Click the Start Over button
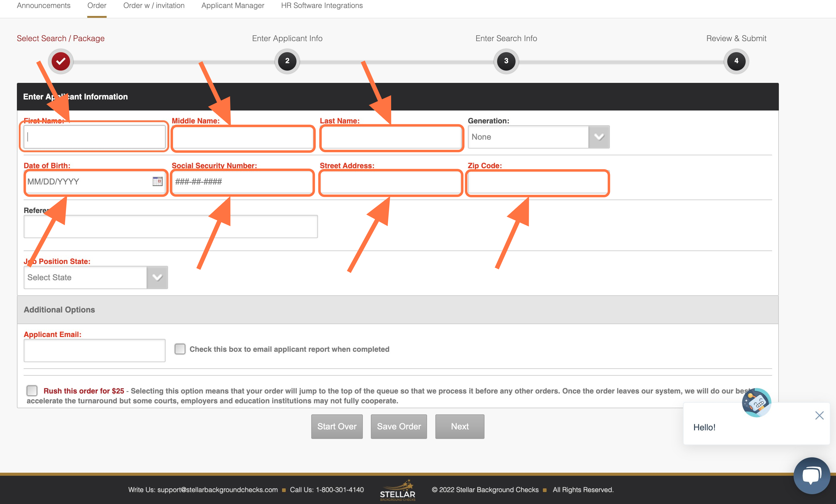The image size is (836, 504). [x=336, y=426]
